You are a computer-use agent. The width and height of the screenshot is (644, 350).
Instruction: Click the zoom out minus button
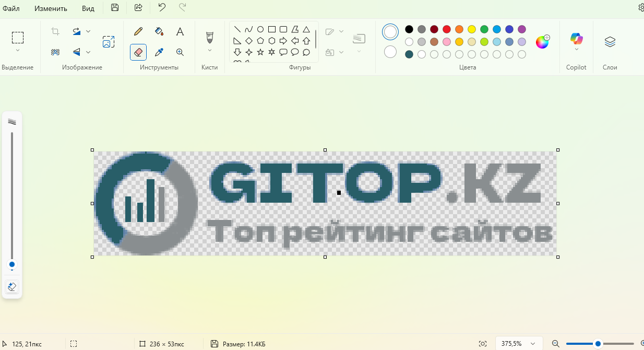coord(556,344)
